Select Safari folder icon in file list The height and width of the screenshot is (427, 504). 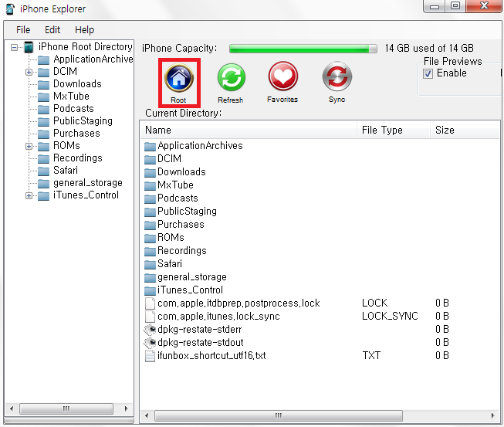(150, 264)
